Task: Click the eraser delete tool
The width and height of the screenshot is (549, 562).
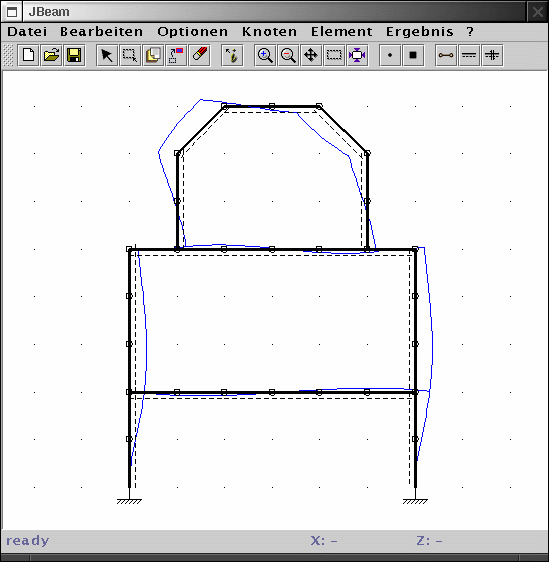Action: point(200,56)
